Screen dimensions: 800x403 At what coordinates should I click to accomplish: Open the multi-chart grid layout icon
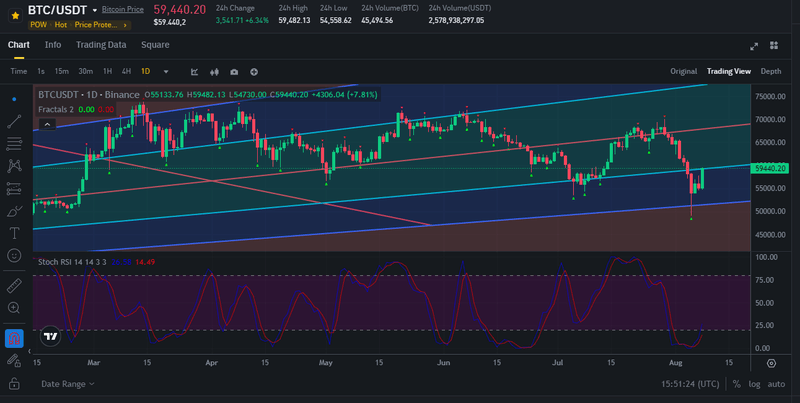coord(774,45)
